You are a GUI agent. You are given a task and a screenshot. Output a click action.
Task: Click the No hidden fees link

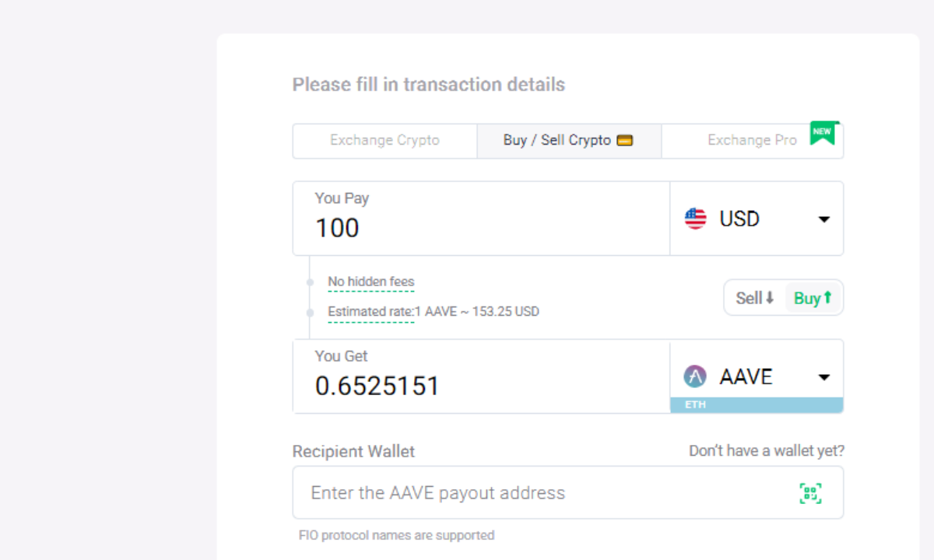371,282
